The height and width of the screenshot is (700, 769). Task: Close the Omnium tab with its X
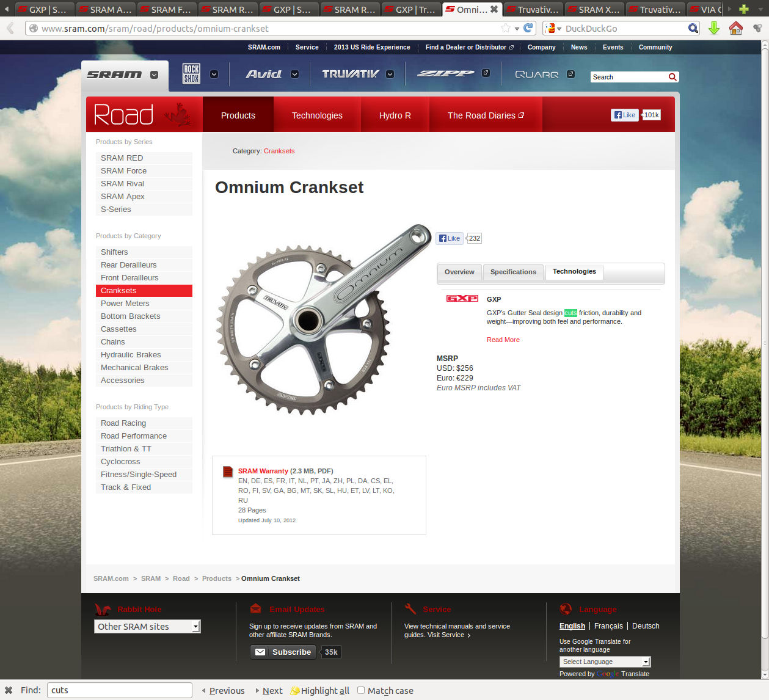(x=494, y=9)
